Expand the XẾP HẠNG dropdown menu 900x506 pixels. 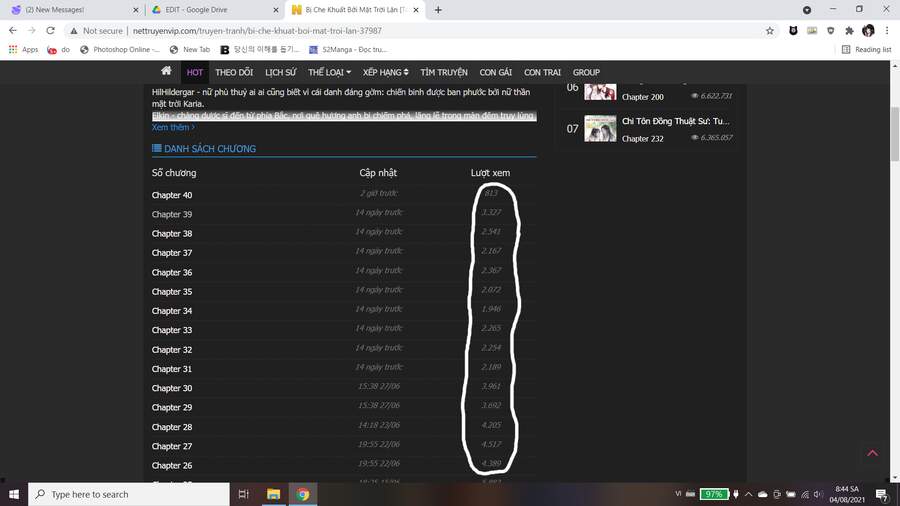point(385,73)
